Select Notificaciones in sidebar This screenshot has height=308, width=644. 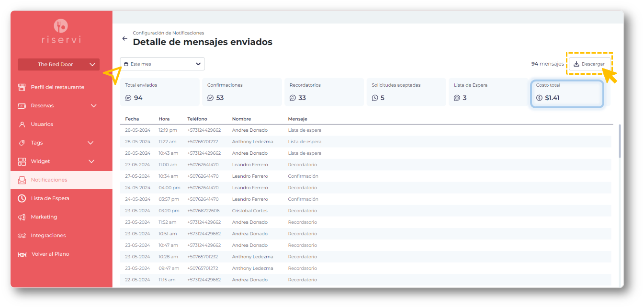coord(61,180)
